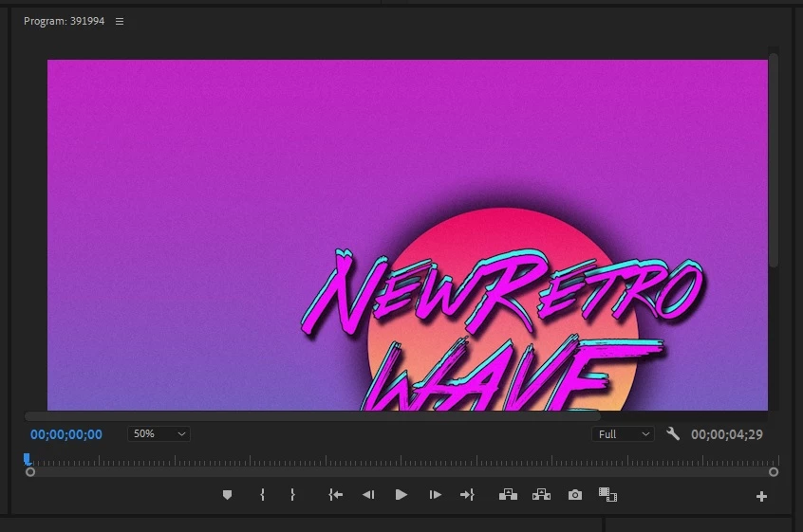803x532 pixels.
Task: Click the Mark Out button
Action: [x=292, y=495]
